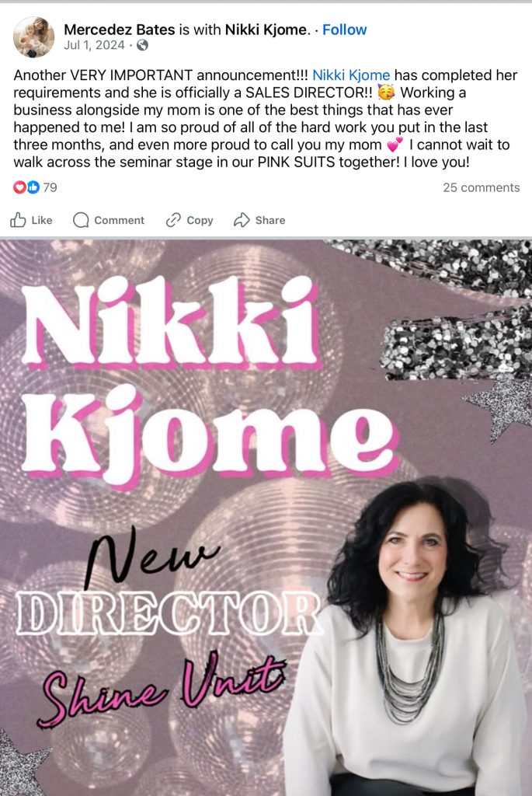
Task: Click the Like button label
Action: tap(42, 220)
